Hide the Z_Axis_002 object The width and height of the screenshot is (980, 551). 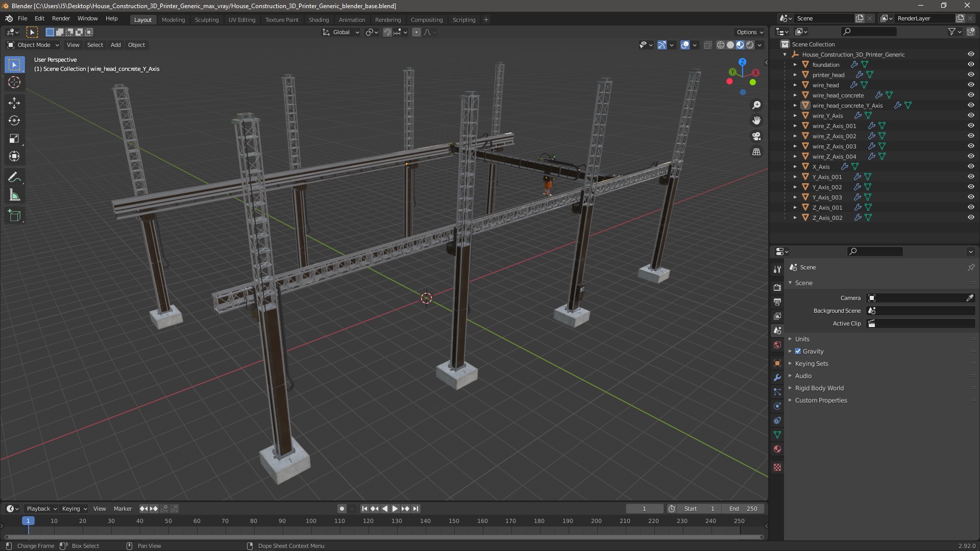[x=971, y=217]
